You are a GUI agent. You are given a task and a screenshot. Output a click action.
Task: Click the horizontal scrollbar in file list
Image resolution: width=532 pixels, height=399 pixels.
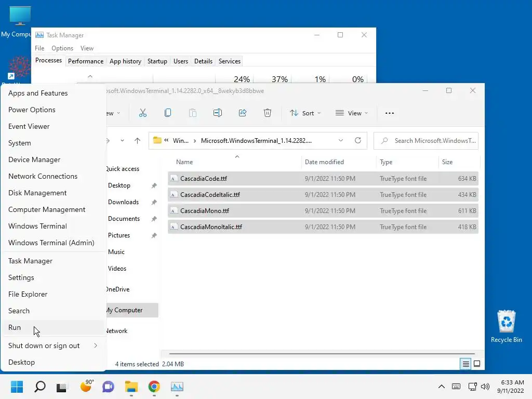(322, 354)
